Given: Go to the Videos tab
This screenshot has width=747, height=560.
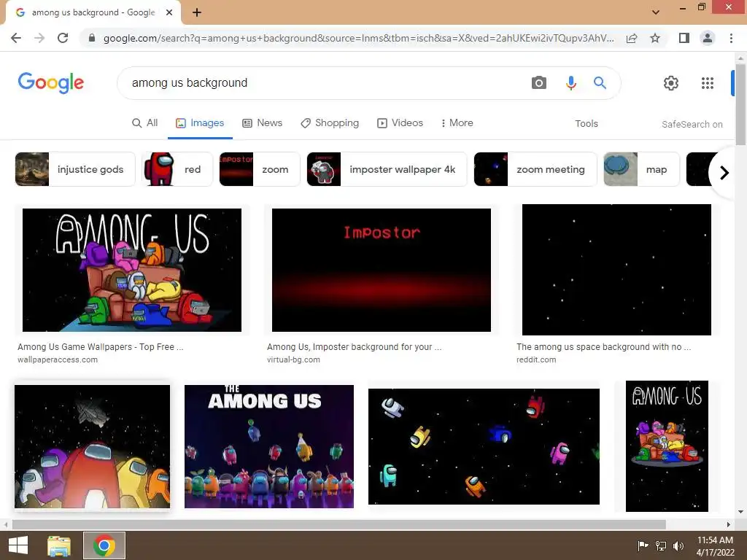Looking at the screenshot, I should [400, 122].
